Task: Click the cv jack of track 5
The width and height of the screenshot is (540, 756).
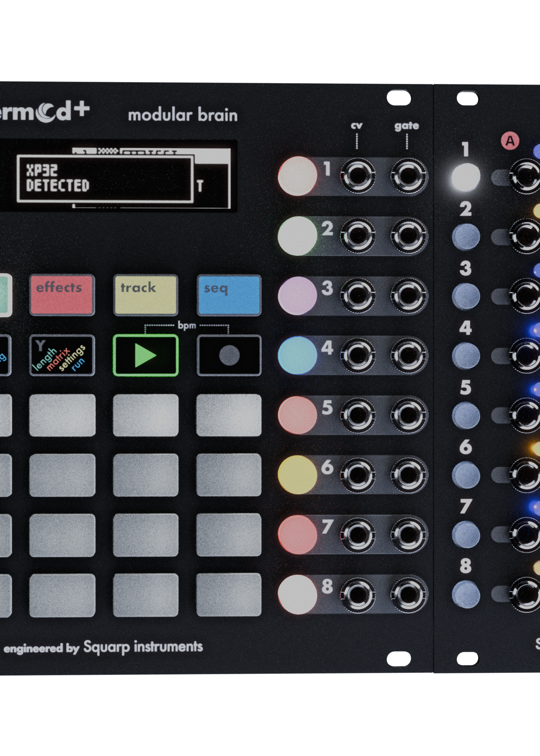Action: tap(358, 415)
